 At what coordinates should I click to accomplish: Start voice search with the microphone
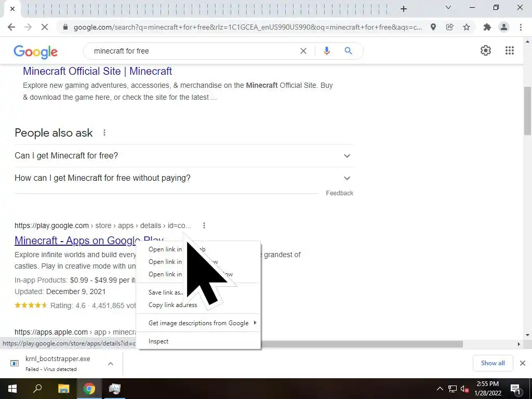pyautogui.click(x=326, y=51)
